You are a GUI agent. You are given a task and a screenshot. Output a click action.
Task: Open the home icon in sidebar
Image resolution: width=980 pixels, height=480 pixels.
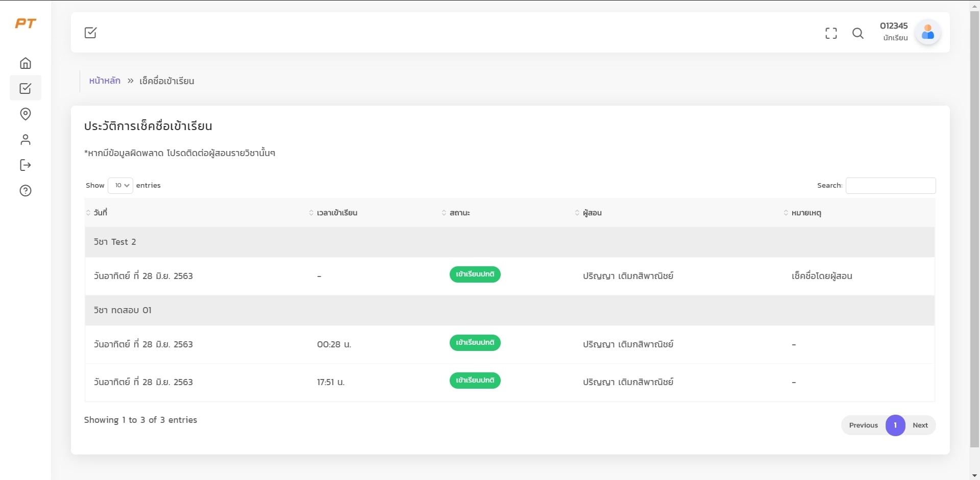[26, 63]
